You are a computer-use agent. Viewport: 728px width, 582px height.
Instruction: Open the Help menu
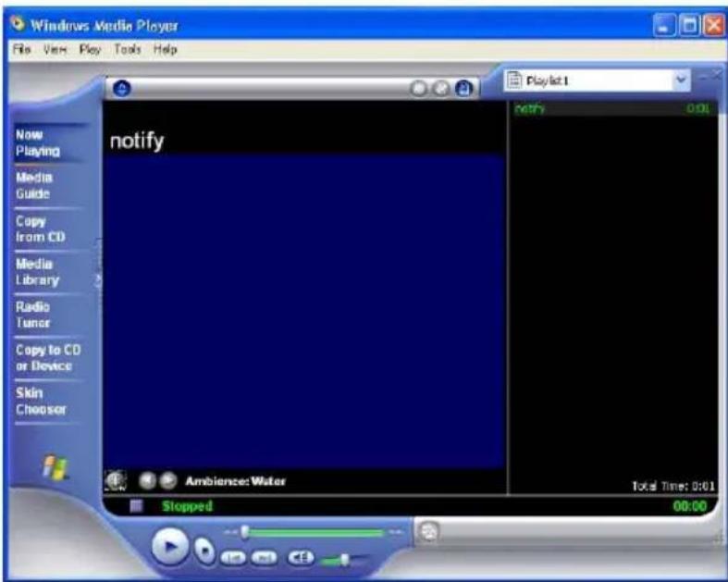click(x=166, y=49)
